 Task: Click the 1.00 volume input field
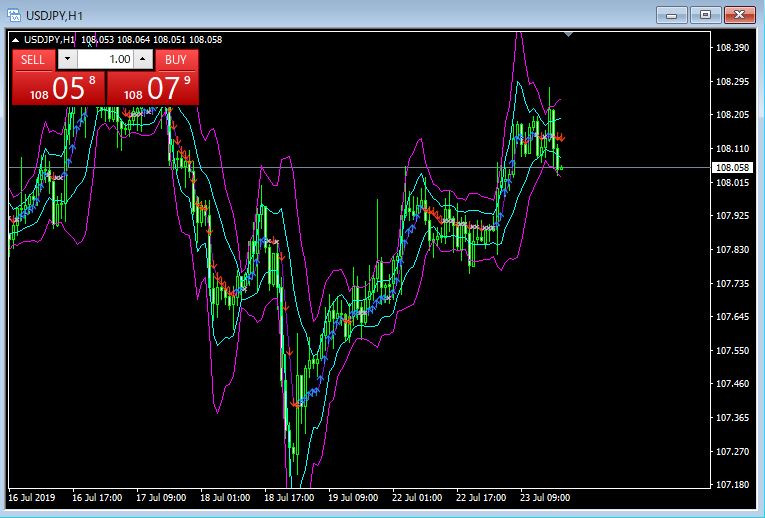point(105,60)
